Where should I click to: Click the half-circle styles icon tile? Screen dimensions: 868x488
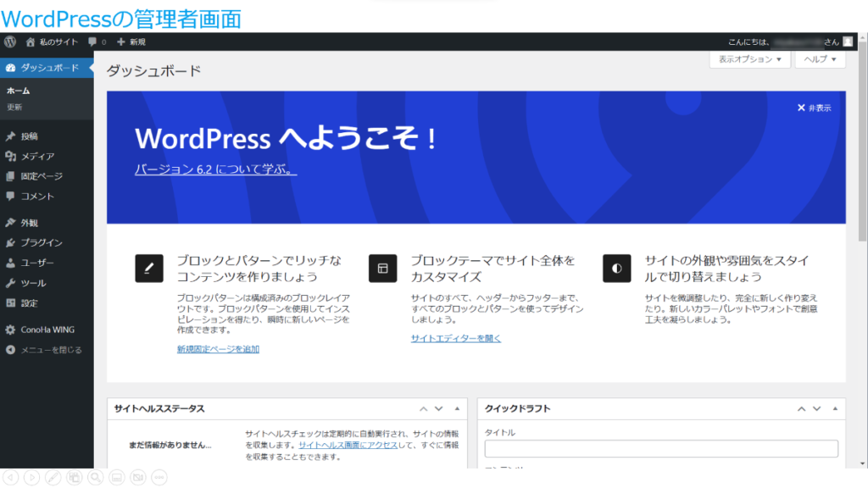pyautogui.click(x=617, y=269)
